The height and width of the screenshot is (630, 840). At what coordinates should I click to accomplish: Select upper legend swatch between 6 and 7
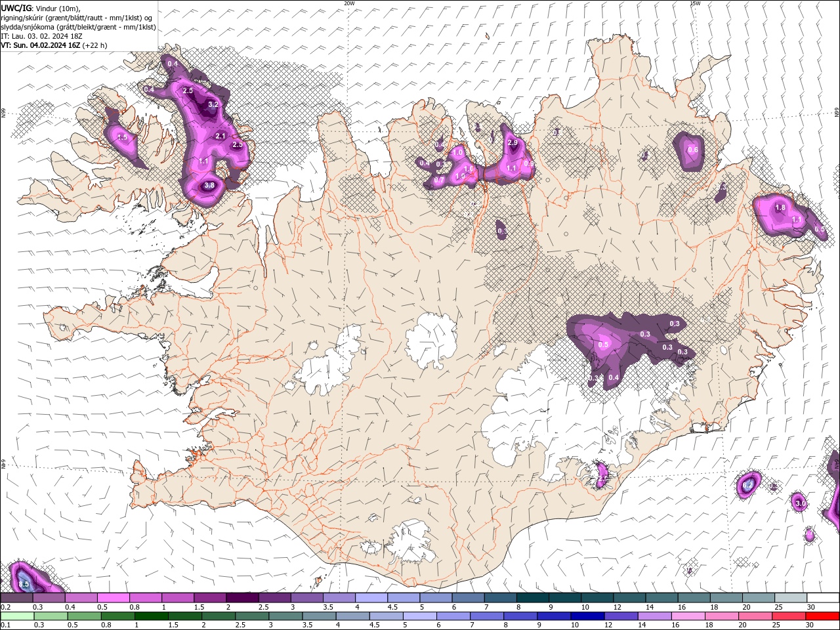[x=469, y=597]
